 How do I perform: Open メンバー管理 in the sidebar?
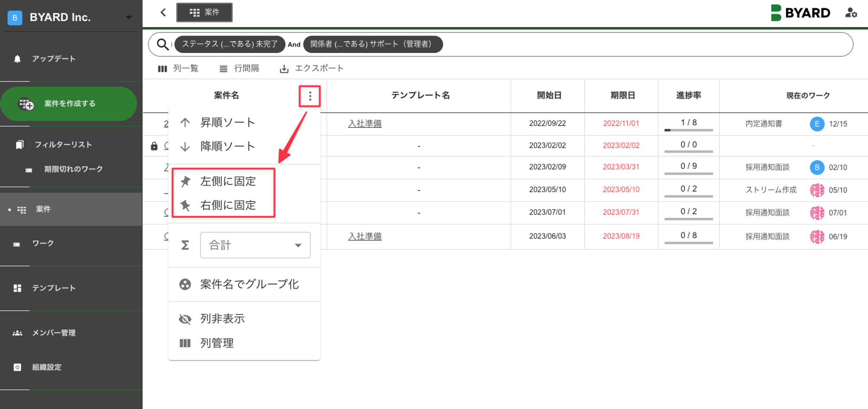coord(53,333)
